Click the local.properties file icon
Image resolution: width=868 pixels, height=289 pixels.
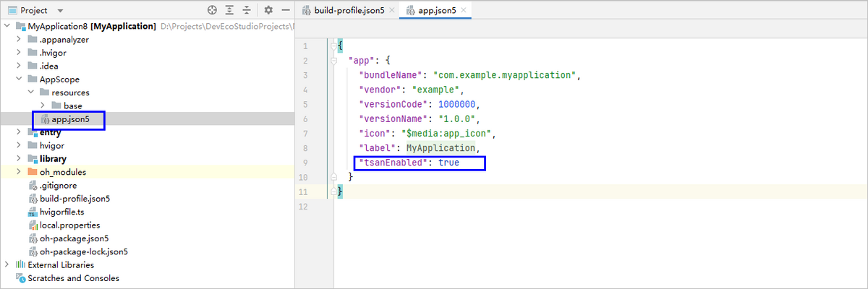tap(33, 225)
